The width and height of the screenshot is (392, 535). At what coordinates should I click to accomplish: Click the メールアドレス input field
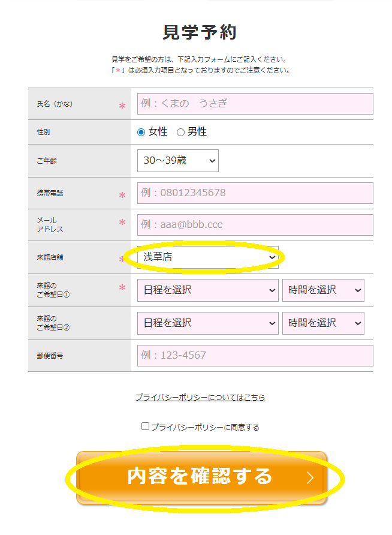click(x=255, y=225)
